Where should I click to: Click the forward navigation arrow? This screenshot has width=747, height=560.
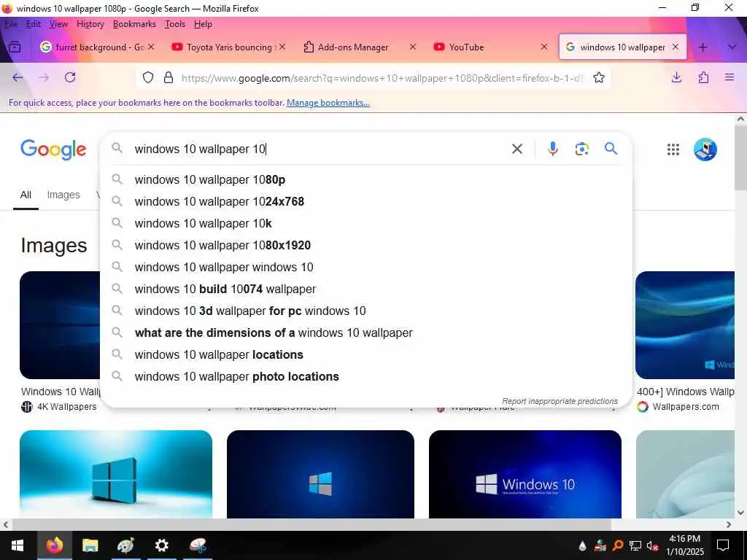[44, 77]
